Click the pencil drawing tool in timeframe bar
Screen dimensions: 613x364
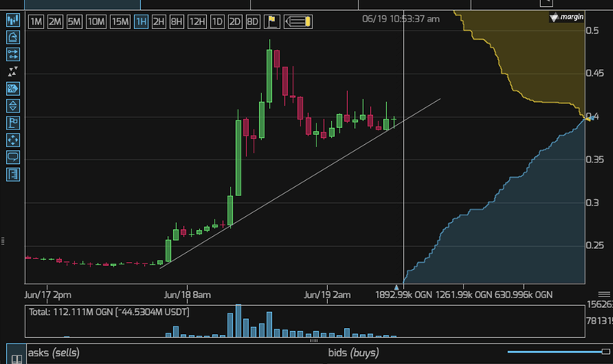coord(297,21)
